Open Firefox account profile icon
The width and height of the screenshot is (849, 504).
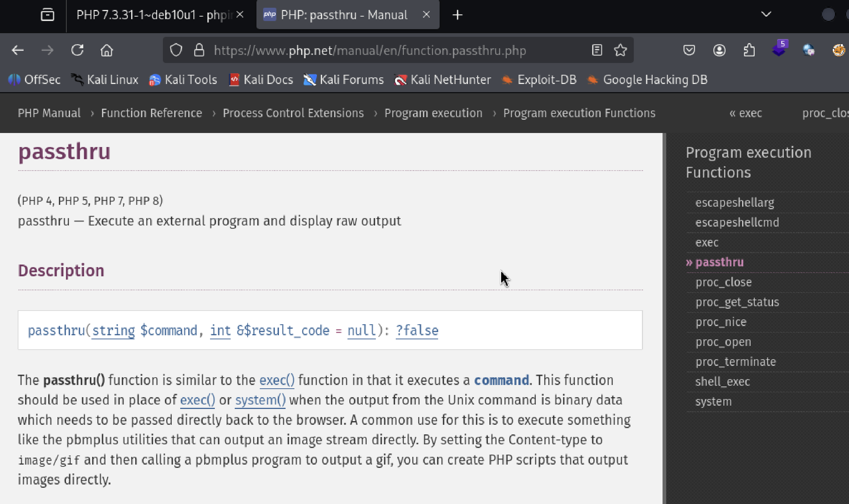tap(719, 50)
